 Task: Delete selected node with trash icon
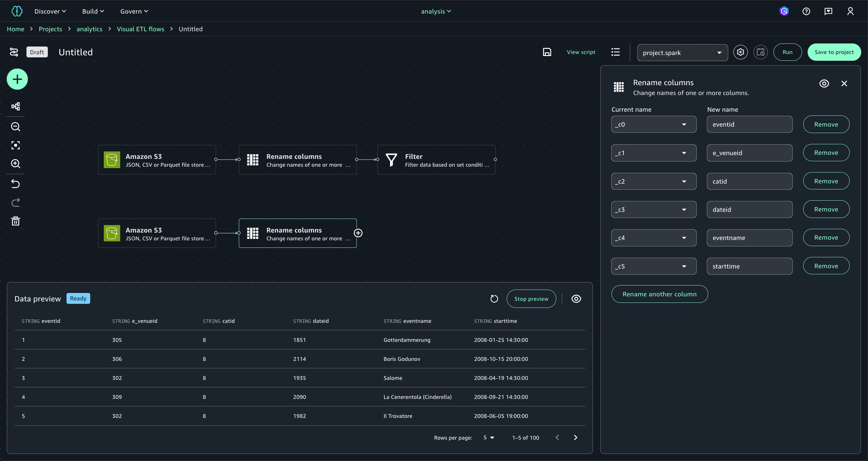tap(16, 221)
